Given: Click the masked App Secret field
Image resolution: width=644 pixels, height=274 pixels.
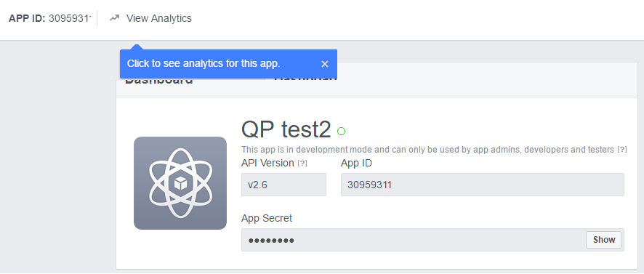Looking at the screenshot, I should [413, 240].
